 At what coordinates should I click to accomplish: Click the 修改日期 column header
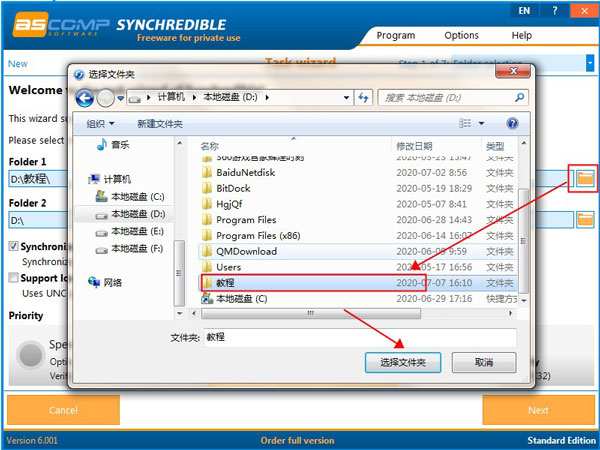pos(414,146)
